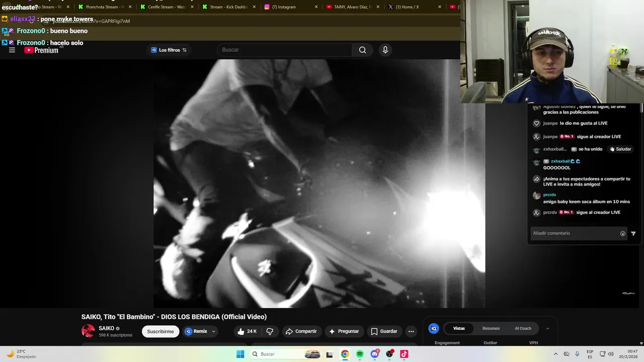This screenshot has width=644, height=362.
Task: Open prcrdv commenter name in chat
Action: (549, 195)
